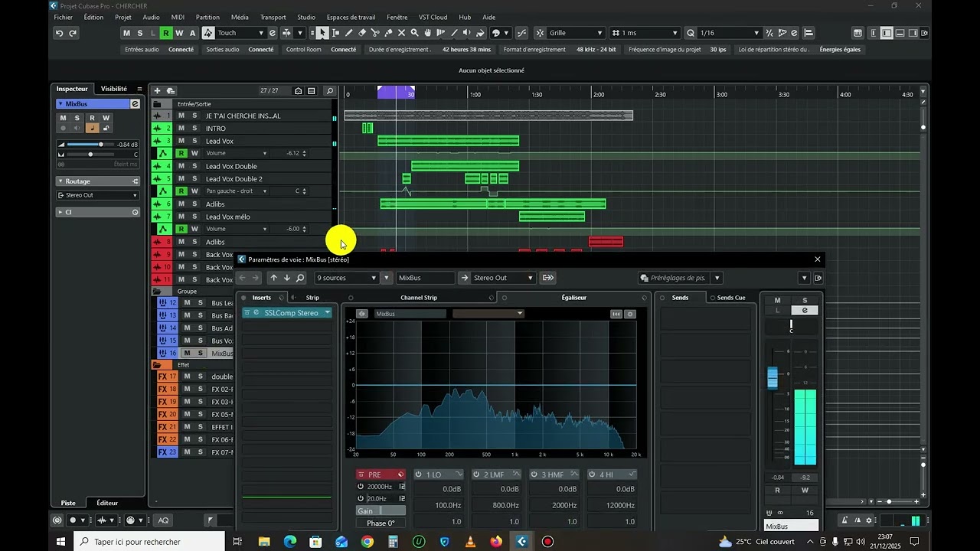Click the Phase 0° button
Screen dimensions: 980x551
381,523
